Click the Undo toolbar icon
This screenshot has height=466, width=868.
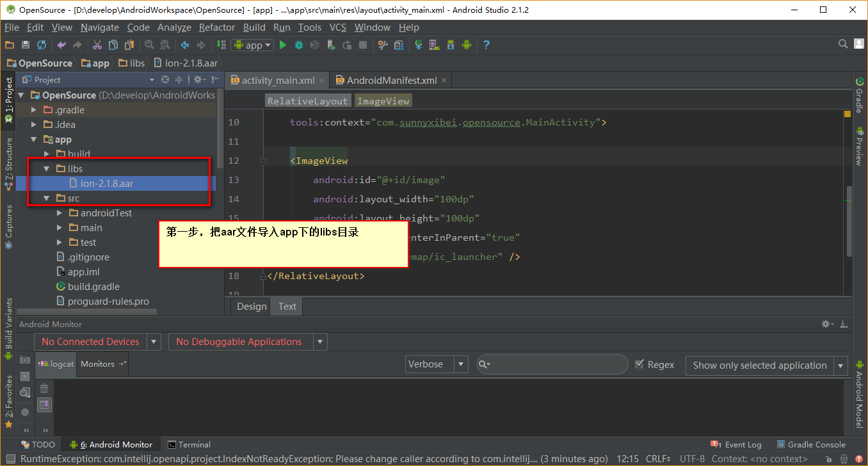(x=61, y=45)
